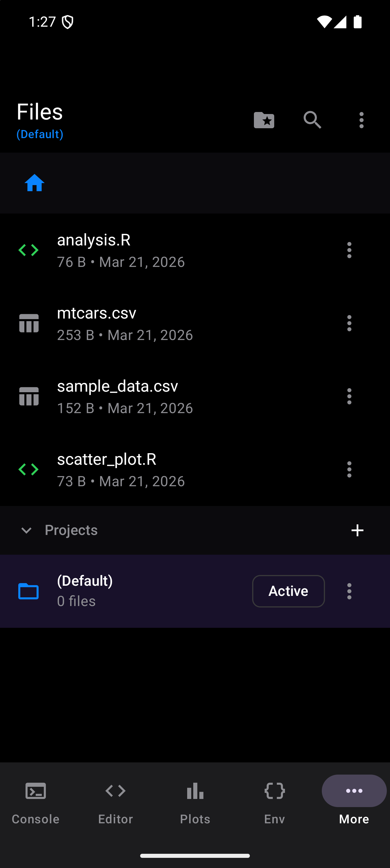Open options menu for scatter_plot.R

click(x=349, y=469)
